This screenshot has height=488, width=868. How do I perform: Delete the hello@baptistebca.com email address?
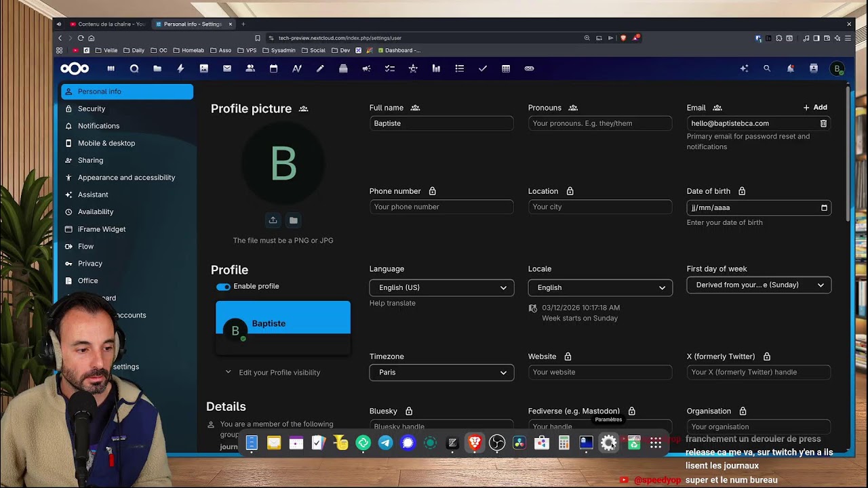(823, 123)
